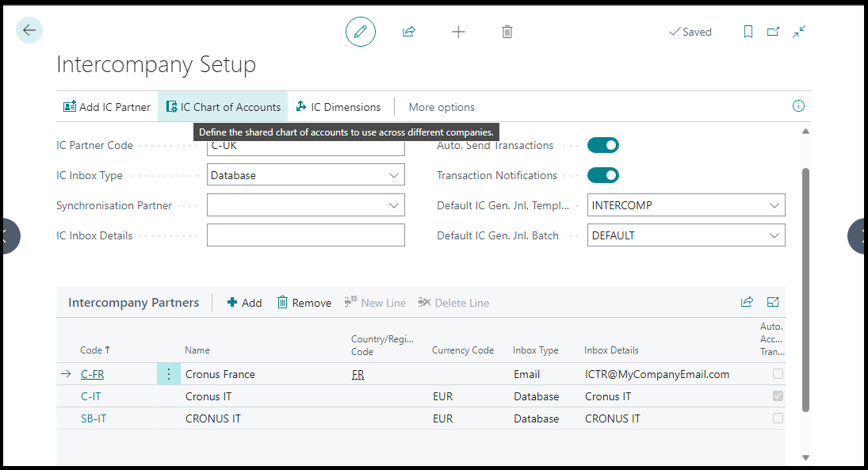This screenshot has height=470, width=868.
Task: Click the IC Inbox Details input field
Action: coord(305,235)
